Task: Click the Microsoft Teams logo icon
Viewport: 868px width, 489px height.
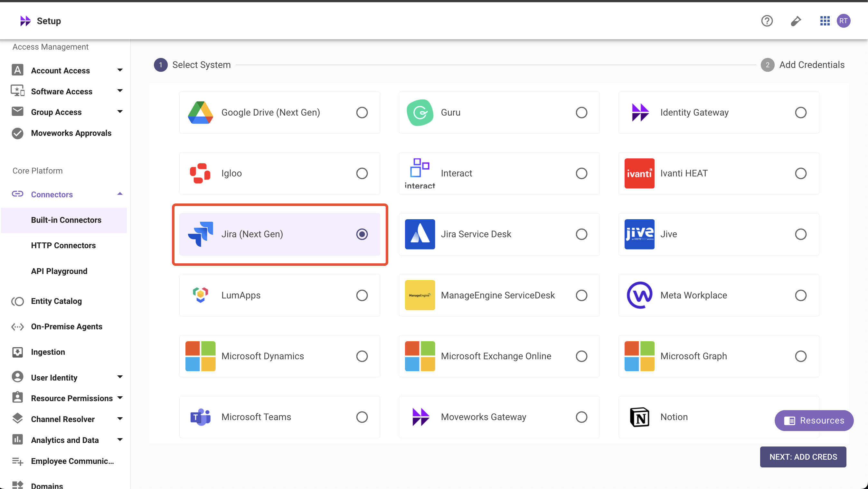Action: pyautogui.click(x=200, y=417)
